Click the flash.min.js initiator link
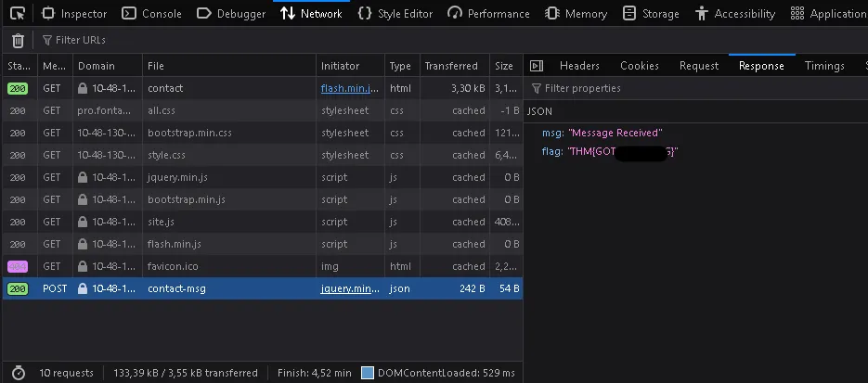Screen dimensions: 868x383 pyautogui.click(x=350, y=88)
